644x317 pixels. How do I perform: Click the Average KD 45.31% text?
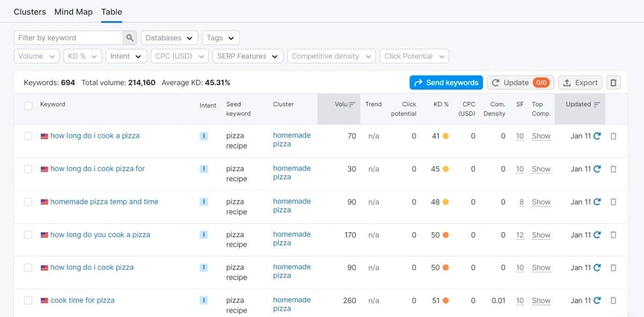pyautogui.click(x=195, y=83)
